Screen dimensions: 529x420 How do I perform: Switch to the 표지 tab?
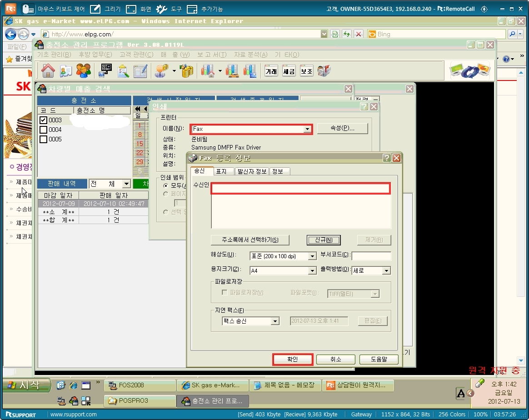(x=221, y=171)
